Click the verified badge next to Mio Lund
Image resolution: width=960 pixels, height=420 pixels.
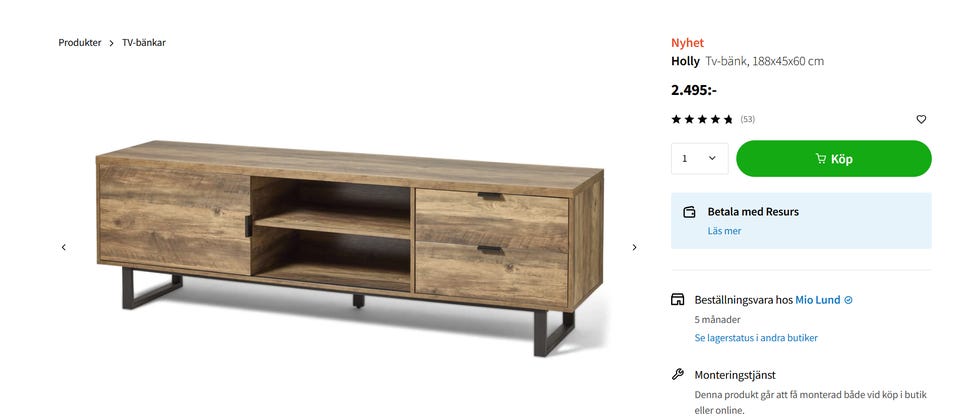(x=848, y=300)
